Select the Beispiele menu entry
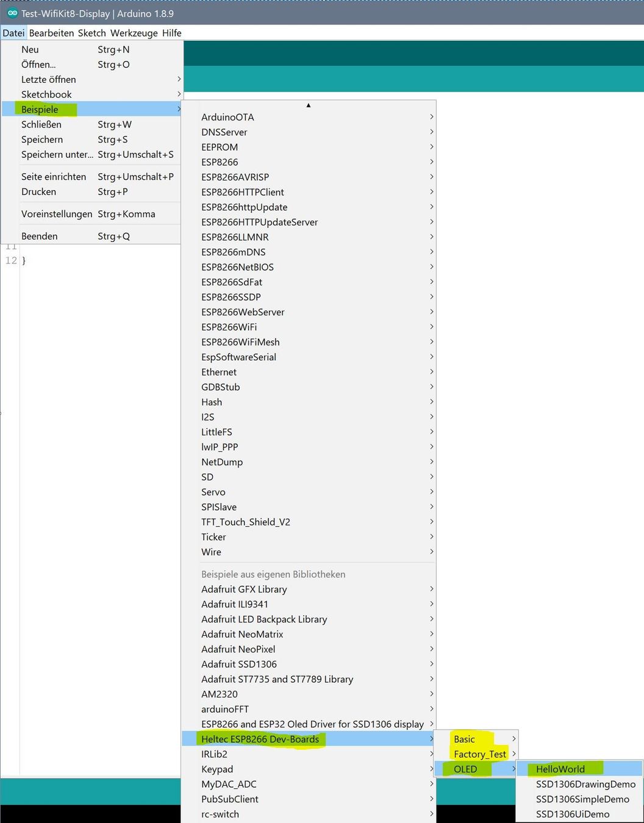Screen dimensions: 644x823 click(91, 109)
